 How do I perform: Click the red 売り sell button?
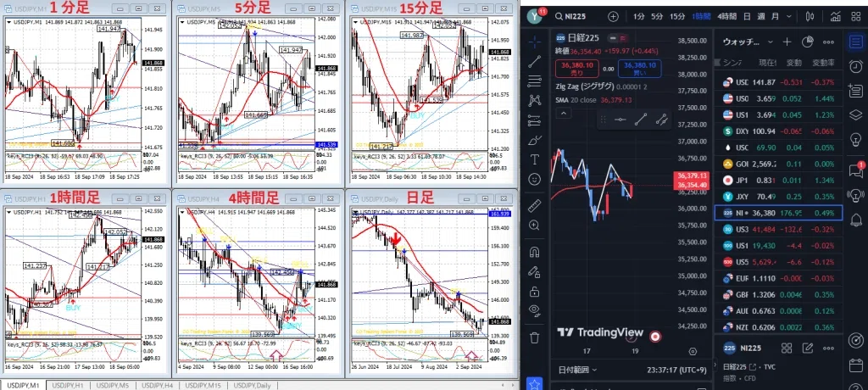click(x=577, y=69)
